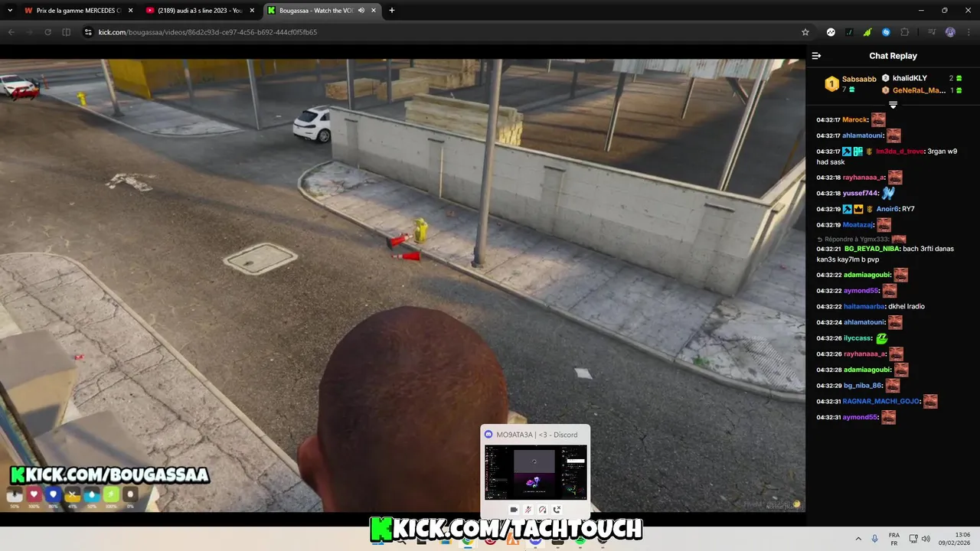View site information icon in address bar
Viewport: 980px width, 551px height.
tap(88, 32)
